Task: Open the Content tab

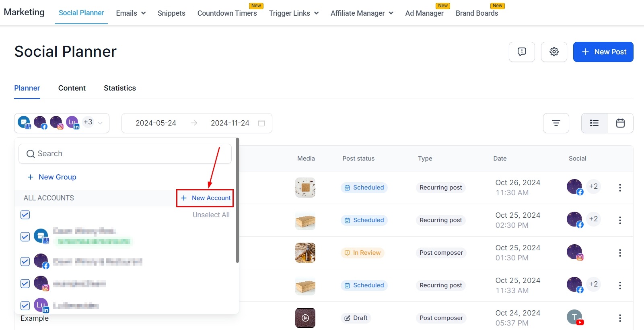Action: 72,88
